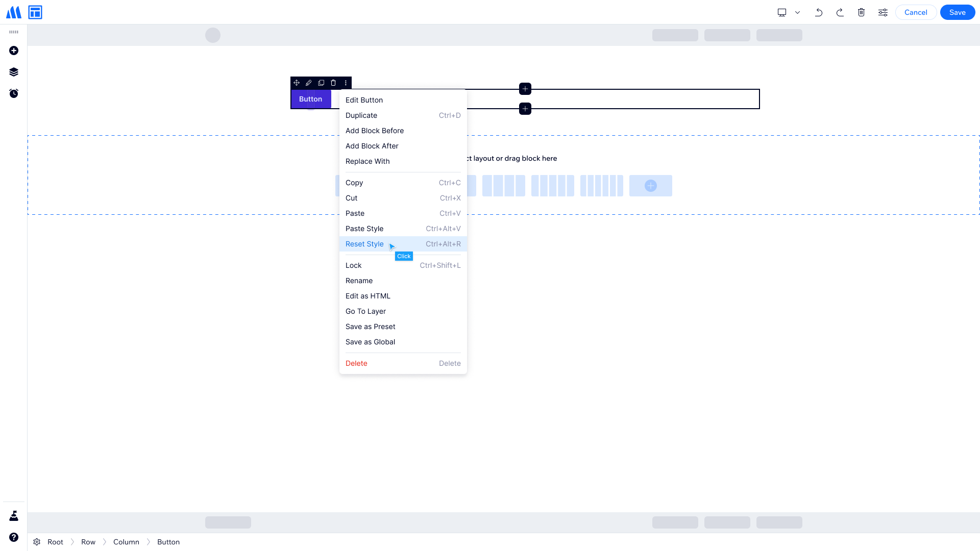Open the add block plus icon in sidebar

[x=14, y=51]
